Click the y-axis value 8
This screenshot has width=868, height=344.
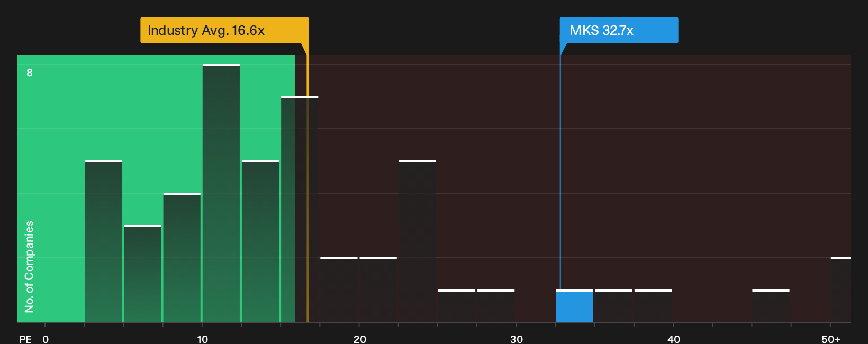[x=30, y=73]
